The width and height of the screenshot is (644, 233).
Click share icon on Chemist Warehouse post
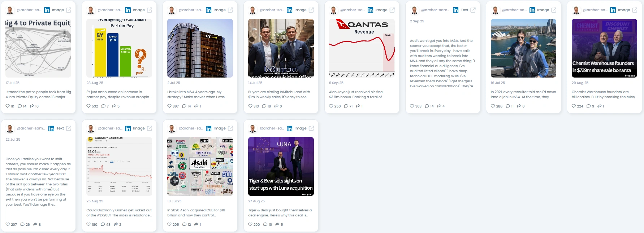click(x=599, y=106)
